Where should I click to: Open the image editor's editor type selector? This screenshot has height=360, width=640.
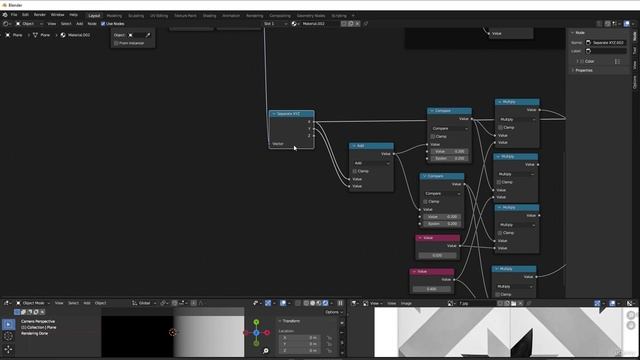coord(355,303)
